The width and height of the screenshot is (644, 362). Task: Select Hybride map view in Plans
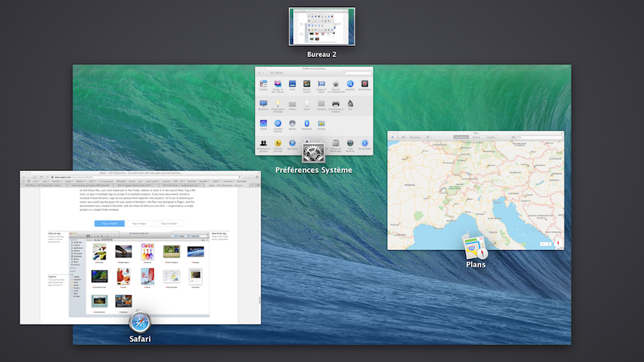tap(476, 137)
